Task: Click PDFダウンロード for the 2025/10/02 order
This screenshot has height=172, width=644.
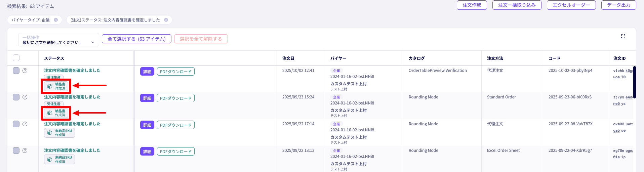Action: click(x=175, y=72)
